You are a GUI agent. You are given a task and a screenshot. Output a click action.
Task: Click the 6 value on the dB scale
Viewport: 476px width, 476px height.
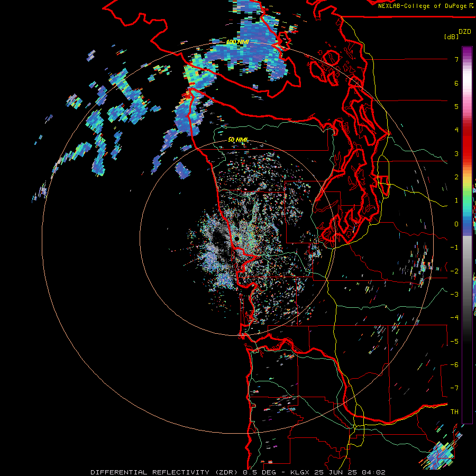456,83
